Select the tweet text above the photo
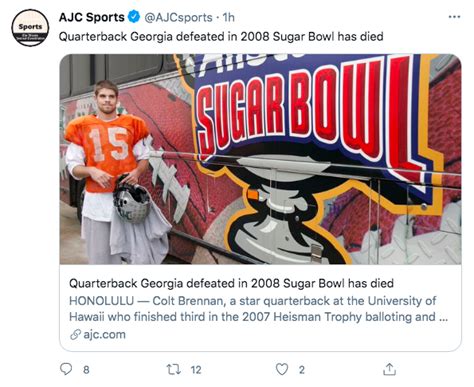Viewport: 474px width, 387px height. 221,36
